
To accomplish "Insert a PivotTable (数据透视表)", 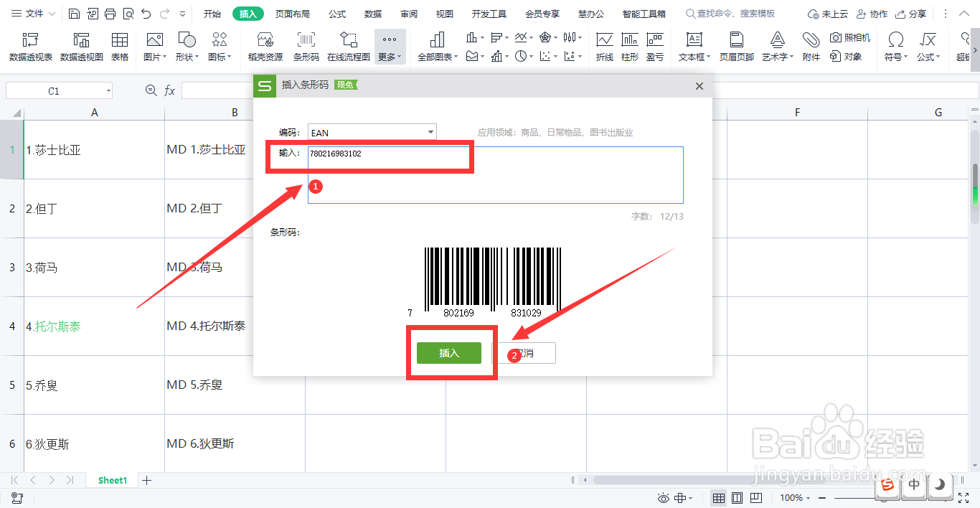I will click(31, 47).
